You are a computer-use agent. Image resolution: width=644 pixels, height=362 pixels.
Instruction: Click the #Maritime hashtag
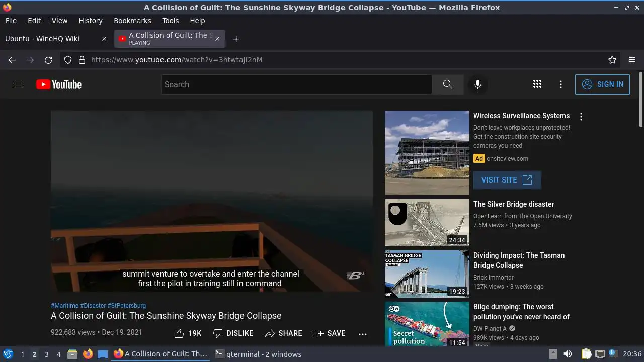64,305
